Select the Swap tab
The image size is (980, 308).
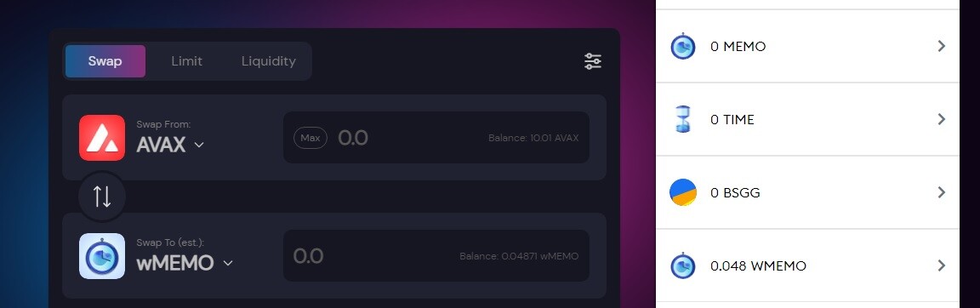click(105, 61)
